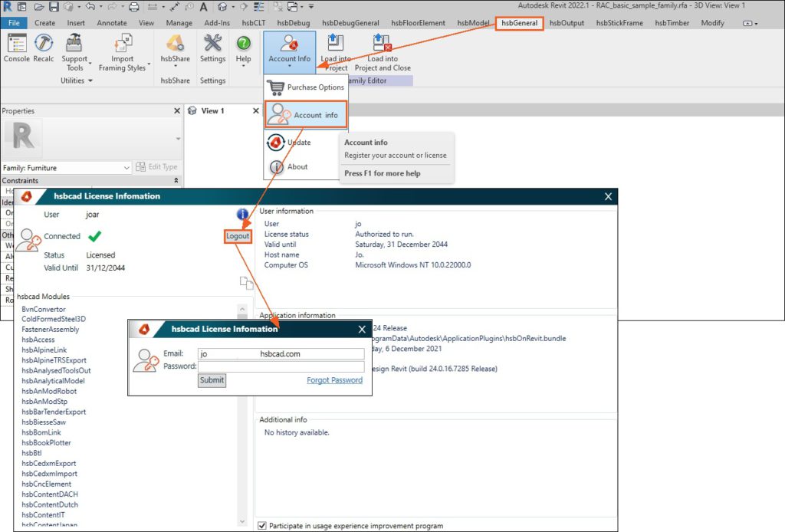Close the small login dialog
The height and width of the screenshot is (532, 785).
point(362,329)
